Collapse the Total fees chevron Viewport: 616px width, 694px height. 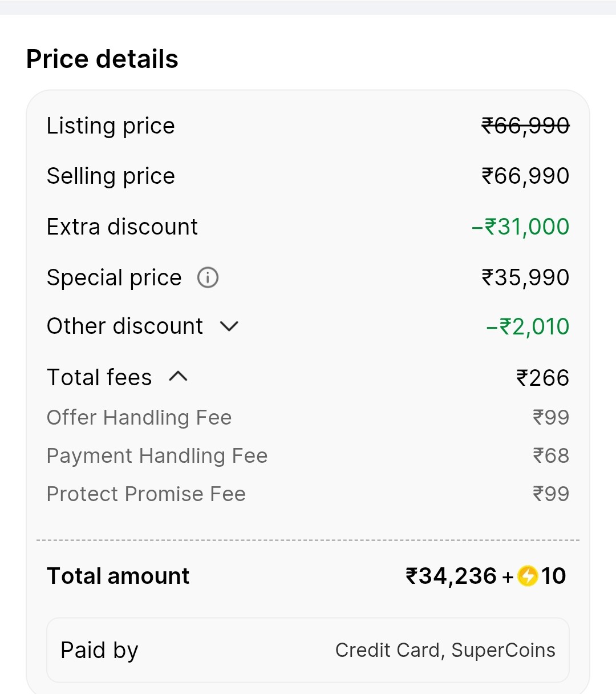(178, 377)
